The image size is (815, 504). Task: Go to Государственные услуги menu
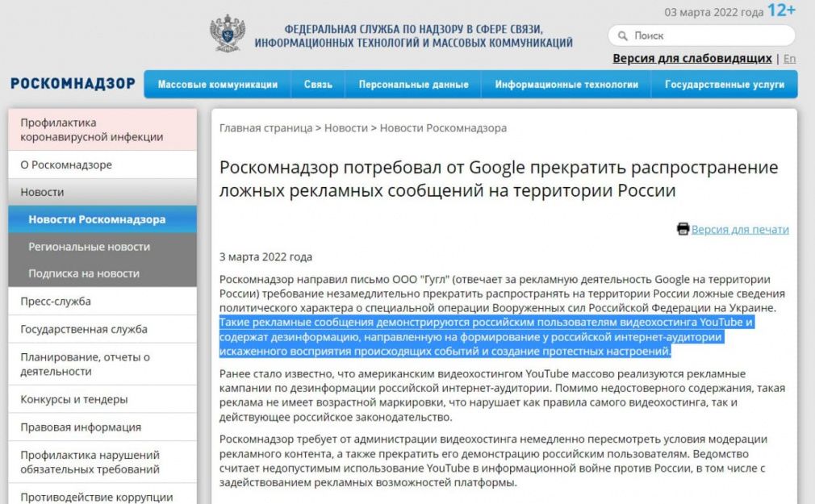[724, 85]
